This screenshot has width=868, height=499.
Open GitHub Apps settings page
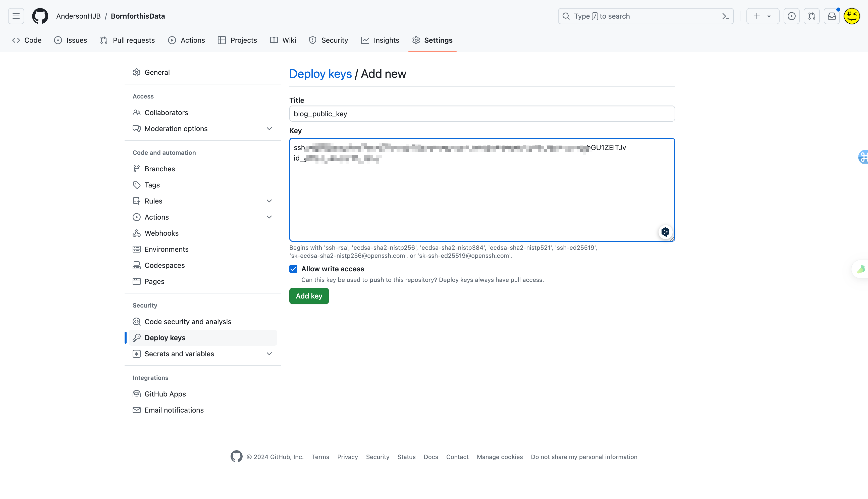(203, 394)
